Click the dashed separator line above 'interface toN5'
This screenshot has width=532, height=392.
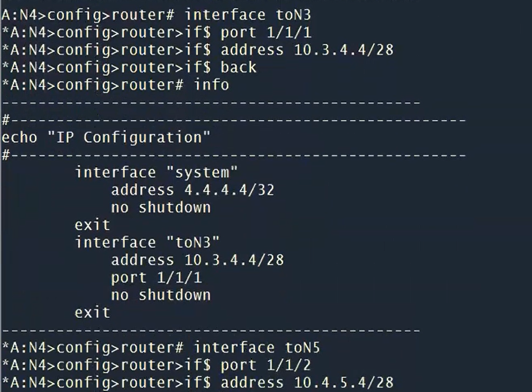click(211, 330)
